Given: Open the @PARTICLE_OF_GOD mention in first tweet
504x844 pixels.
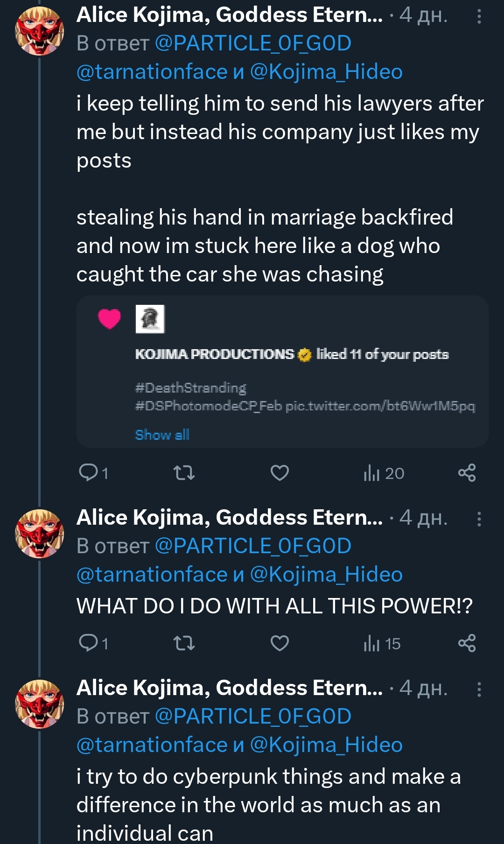Looking at the screenshot, I should click(253, 43).
